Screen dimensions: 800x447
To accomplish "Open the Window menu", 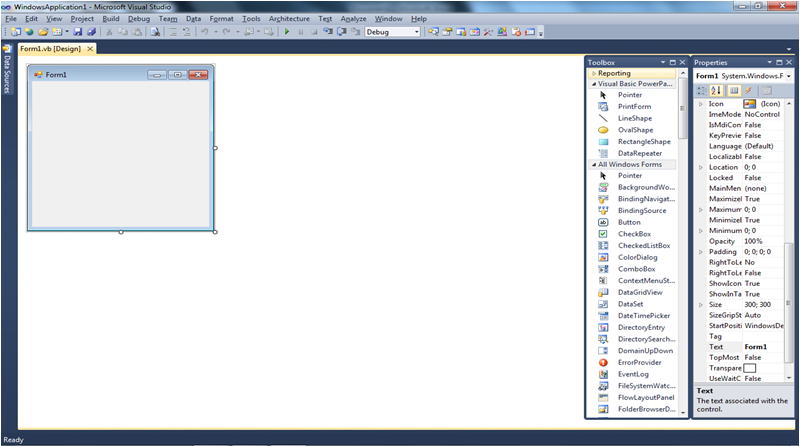I will click(389, 18).
